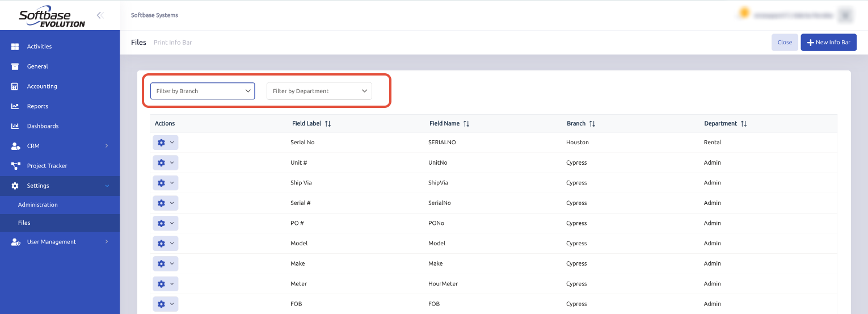Viewport: 868px width, 314px height.
Task: Open actions gear menu for Meter row
Action: (166, 283)
